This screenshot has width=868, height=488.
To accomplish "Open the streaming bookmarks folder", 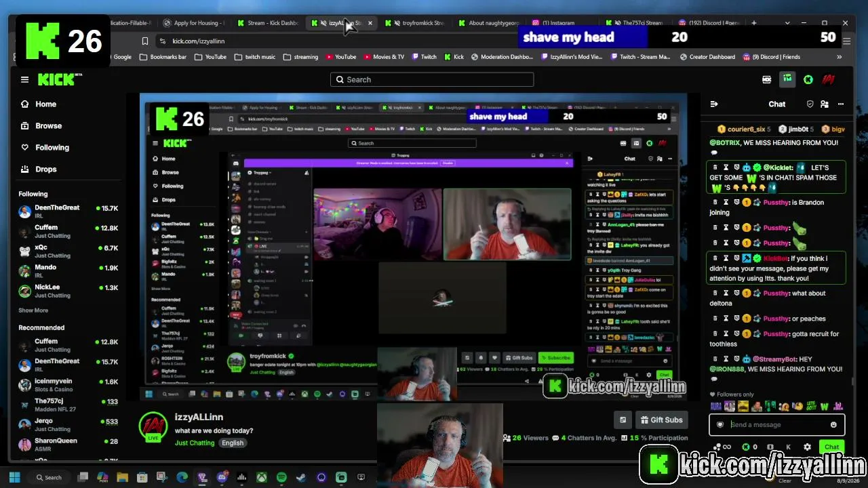I will point(300,57).
